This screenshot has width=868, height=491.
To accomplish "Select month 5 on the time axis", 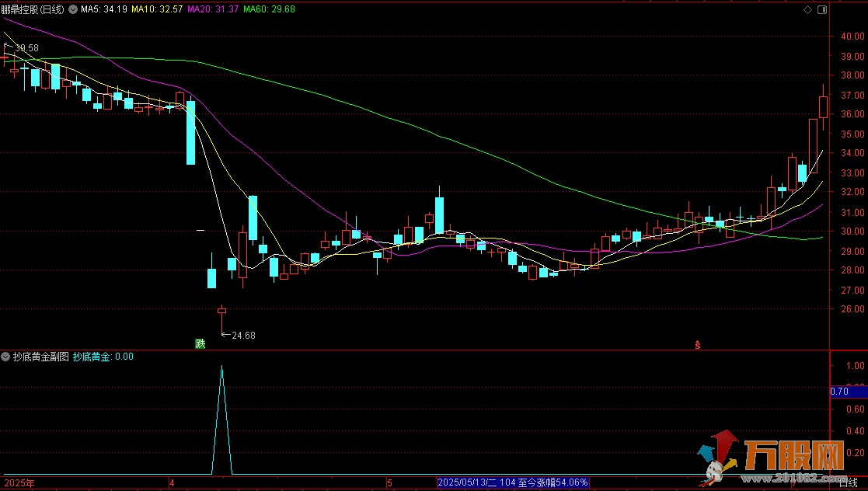I will point(390,482).
